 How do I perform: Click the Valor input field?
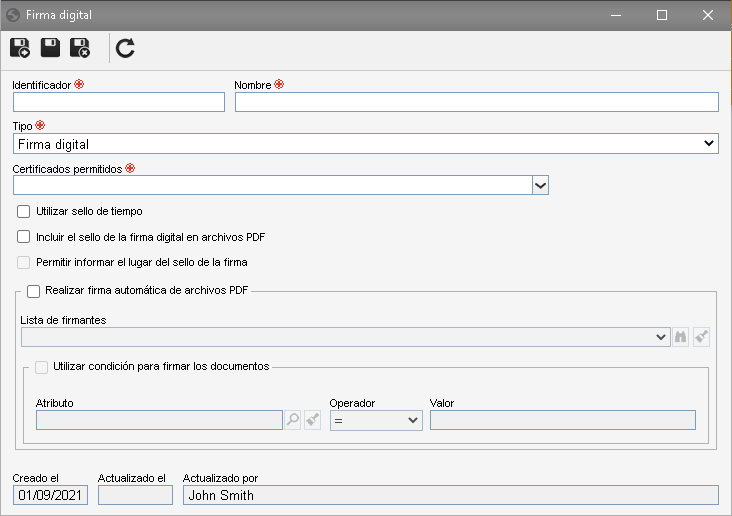[563, 420]
